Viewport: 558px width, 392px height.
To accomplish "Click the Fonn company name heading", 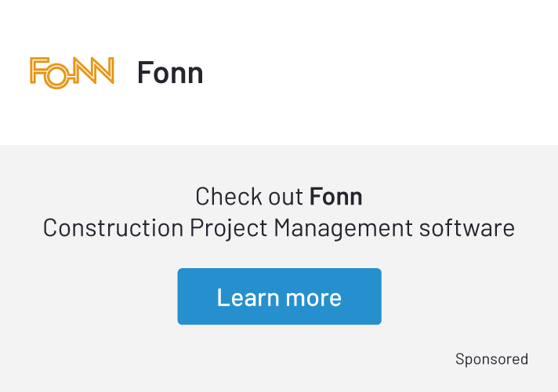I will pos(170,73).
